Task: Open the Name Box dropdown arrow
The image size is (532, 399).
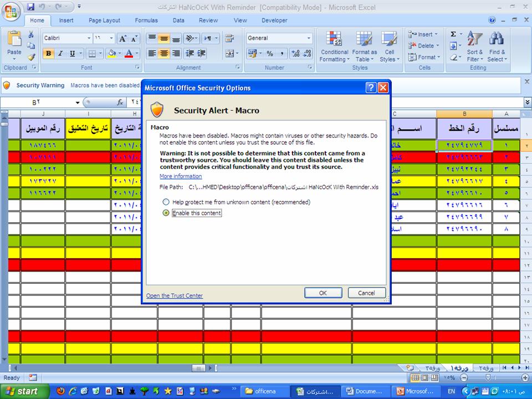Action: [78, 103]
